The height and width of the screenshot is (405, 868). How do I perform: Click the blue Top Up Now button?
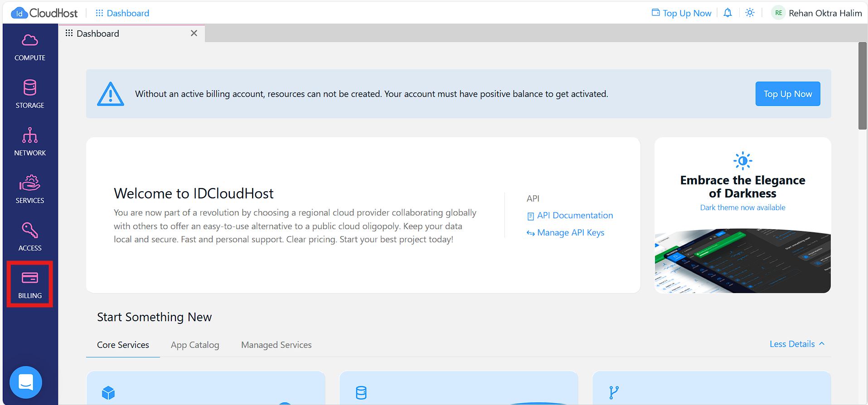pyautogui.click(x=788, y=94)
